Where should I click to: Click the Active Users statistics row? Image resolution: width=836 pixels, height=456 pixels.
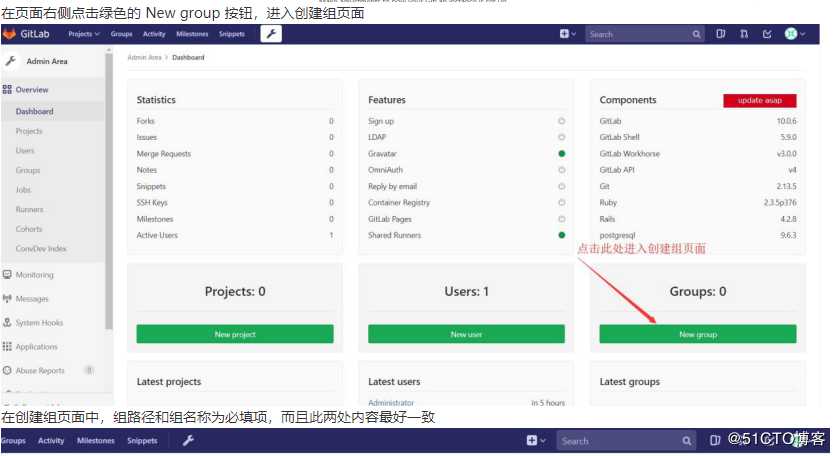pos(235,235)
